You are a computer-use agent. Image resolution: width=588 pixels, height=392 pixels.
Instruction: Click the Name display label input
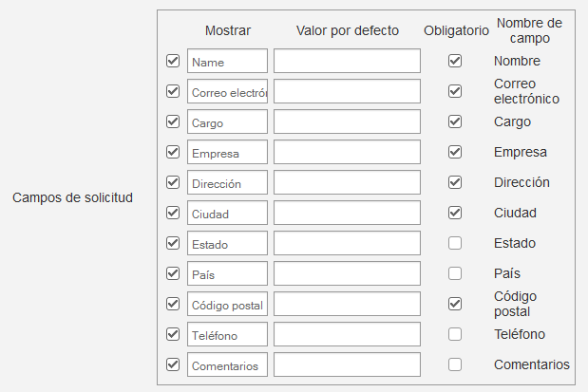[227, 62]
